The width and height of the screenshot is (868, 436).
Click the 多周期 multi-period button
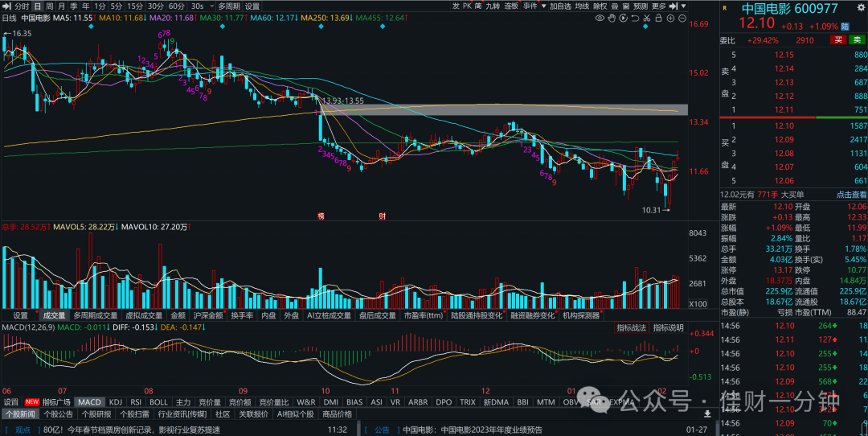pyautogui.click(x=228, y=6)
